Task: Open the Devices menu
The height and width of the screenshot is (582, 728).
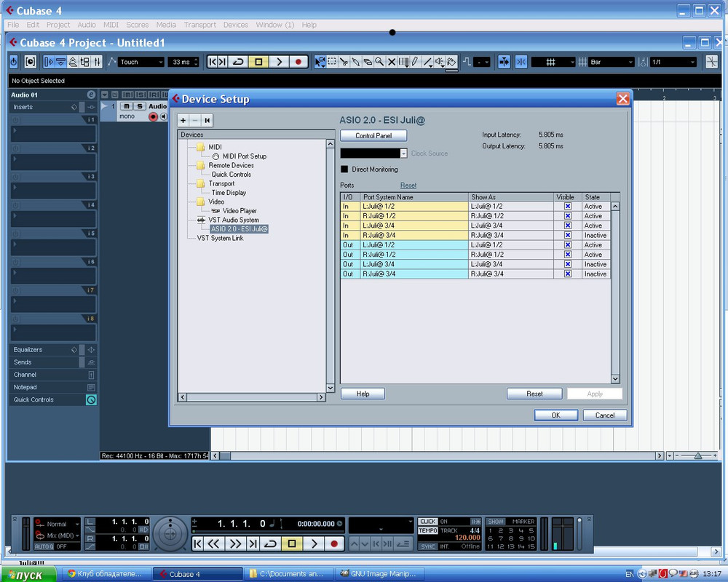Action: (235, 25)
